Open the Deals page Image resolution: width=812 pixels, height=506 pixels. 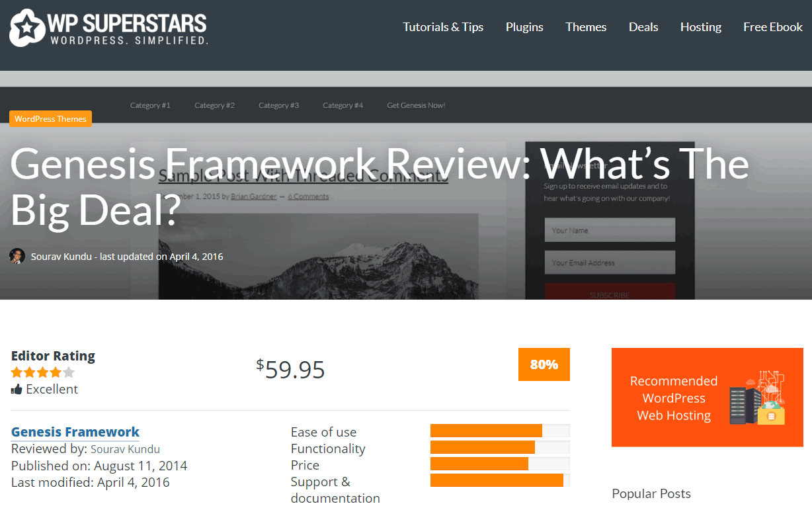643,27
